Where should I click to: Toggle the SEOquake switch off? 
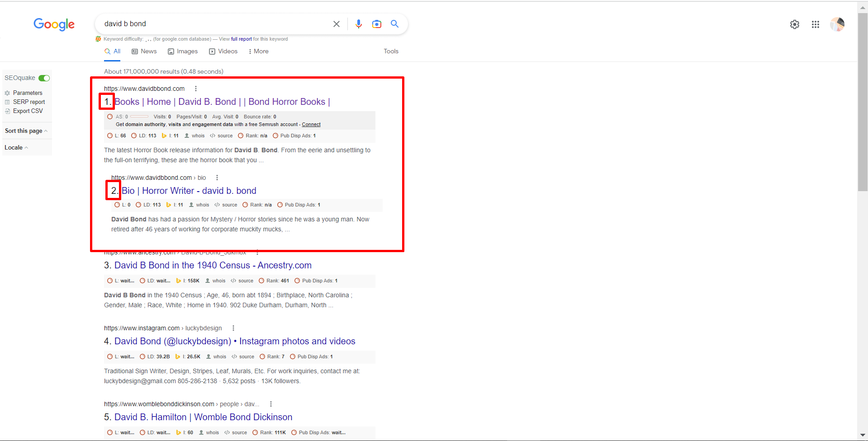(44, 78)
